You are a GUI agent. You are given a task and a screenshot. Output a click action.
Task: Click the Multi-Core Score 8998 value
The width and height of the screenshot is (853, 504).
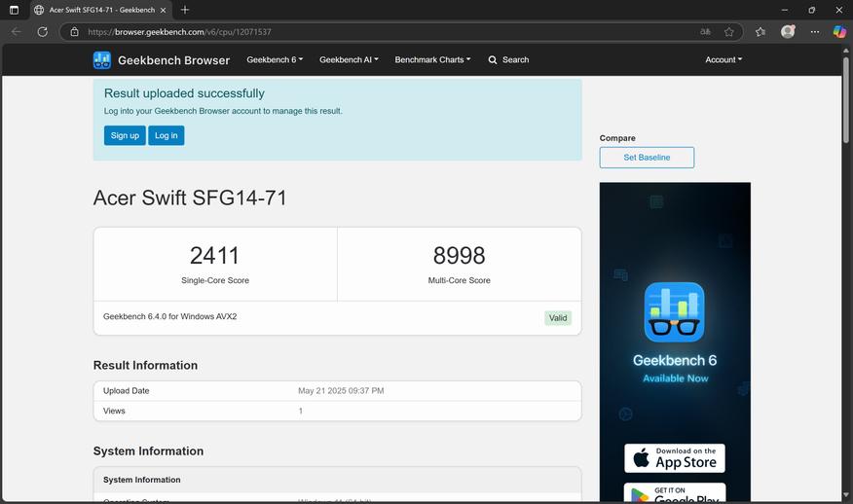click(460, 256)
